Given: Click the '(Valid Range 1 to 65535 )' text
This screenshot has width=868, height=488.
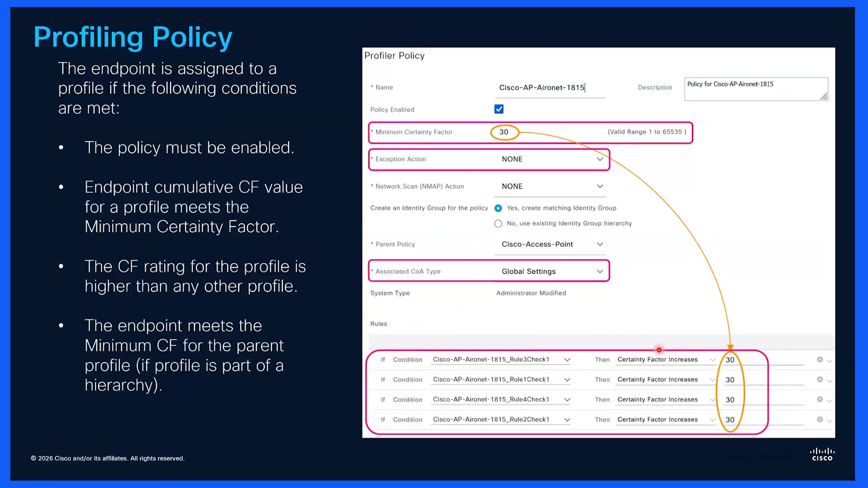Looking at the screenshot, I should coord(646,132).
